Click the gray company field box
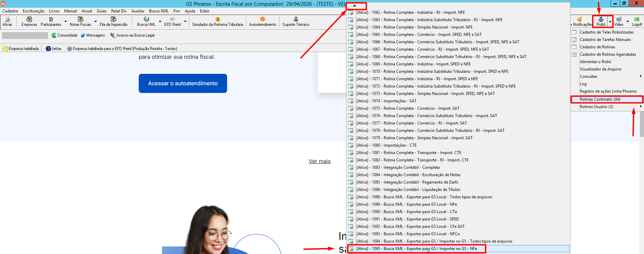 pyautogui.click(x=25, y=35)
